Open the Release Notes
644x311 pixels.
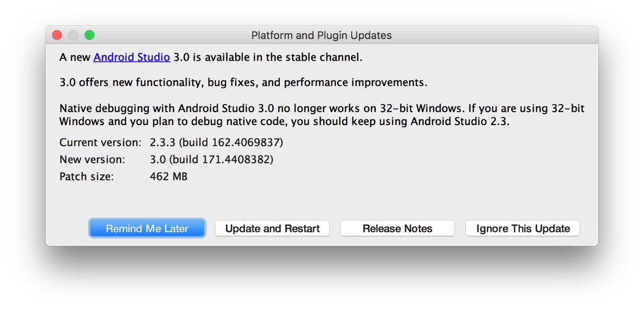pos(397,229)
